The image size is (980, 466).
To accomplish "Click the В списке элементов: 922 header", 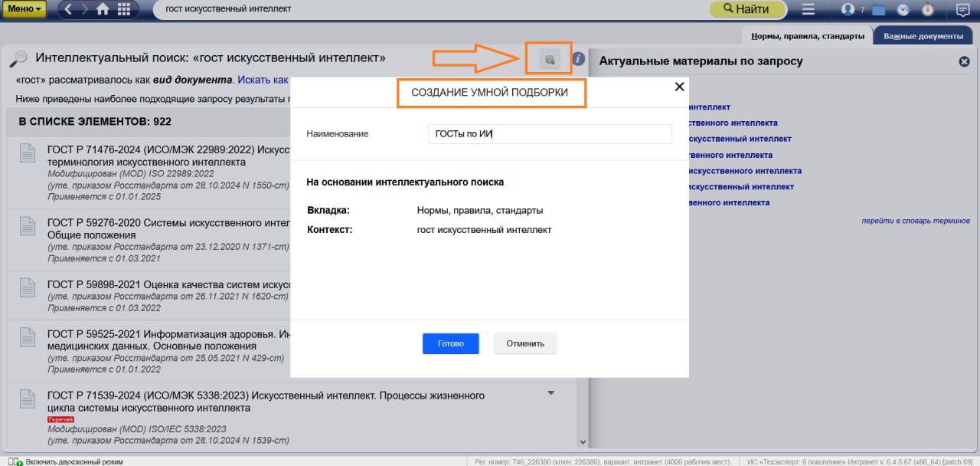I will coord(95,122).
